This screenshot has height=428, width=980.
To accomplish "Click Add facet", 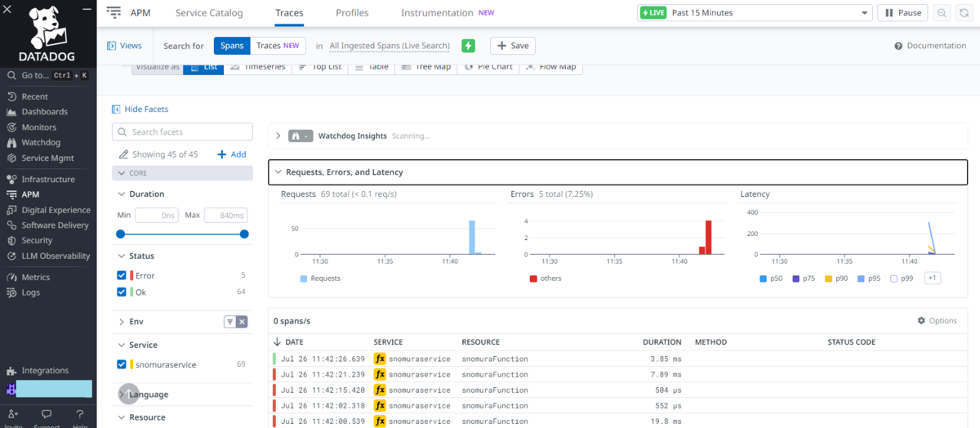I will pos(232,154).
